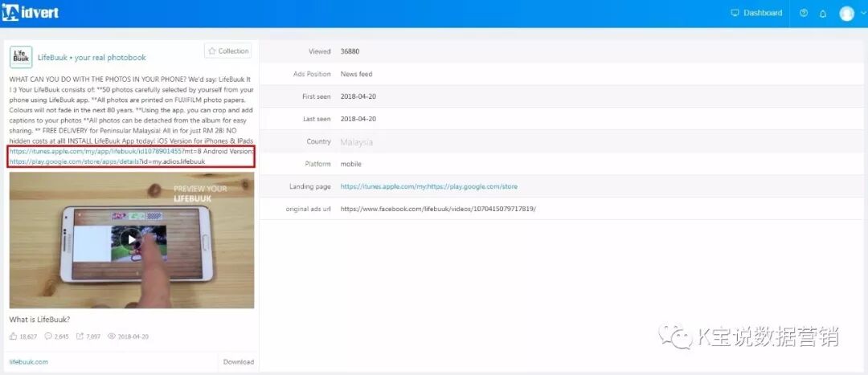Click the Landing page label
The image size is (868, 375).
310,186
